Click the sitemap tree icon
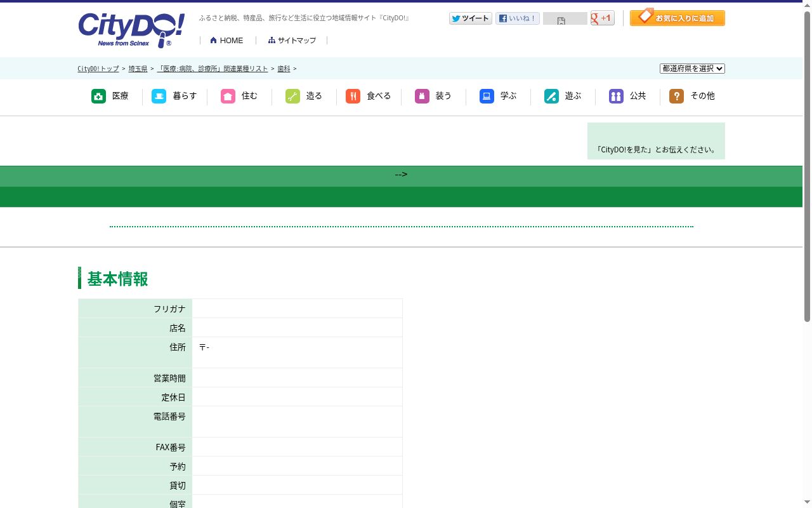The image size is (812, 508). pyautogui.click(x=272, y=40)
